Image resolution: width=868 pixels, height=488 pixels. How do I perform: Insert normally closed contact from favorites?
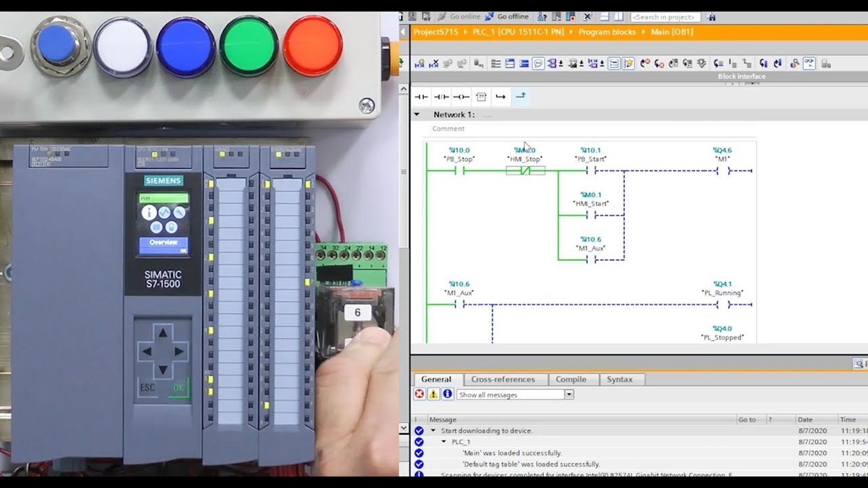(441, 97)
